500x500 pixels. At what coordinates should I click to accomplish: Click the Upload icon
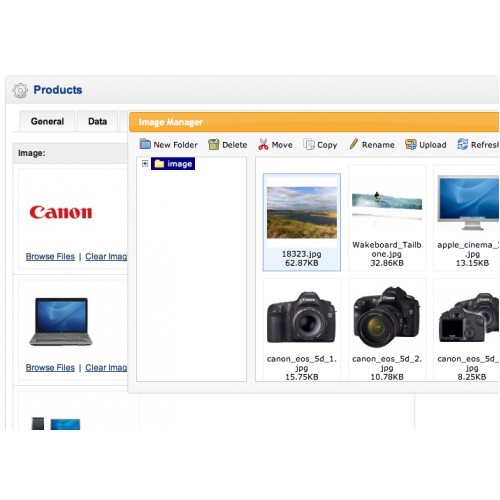[410, 144]
